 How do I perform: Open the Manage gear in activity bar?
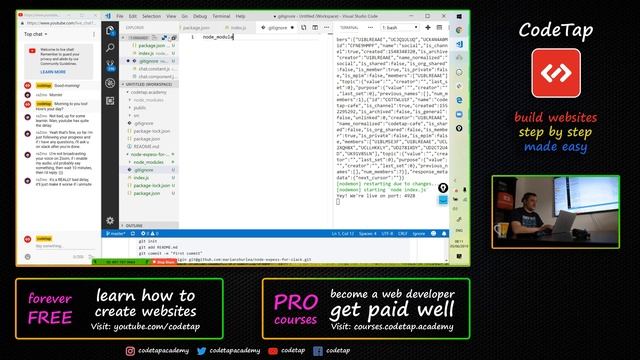(110, 220)
